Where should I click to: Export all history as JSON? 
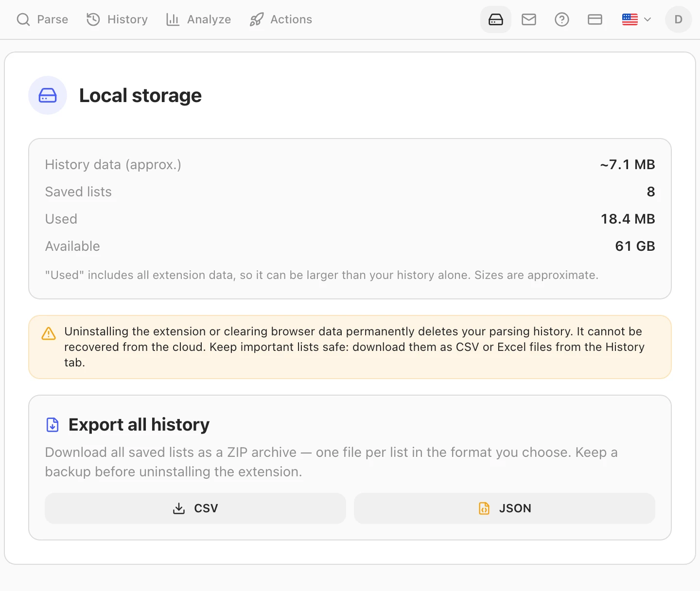pyautogui.click(x=505, y=508)
